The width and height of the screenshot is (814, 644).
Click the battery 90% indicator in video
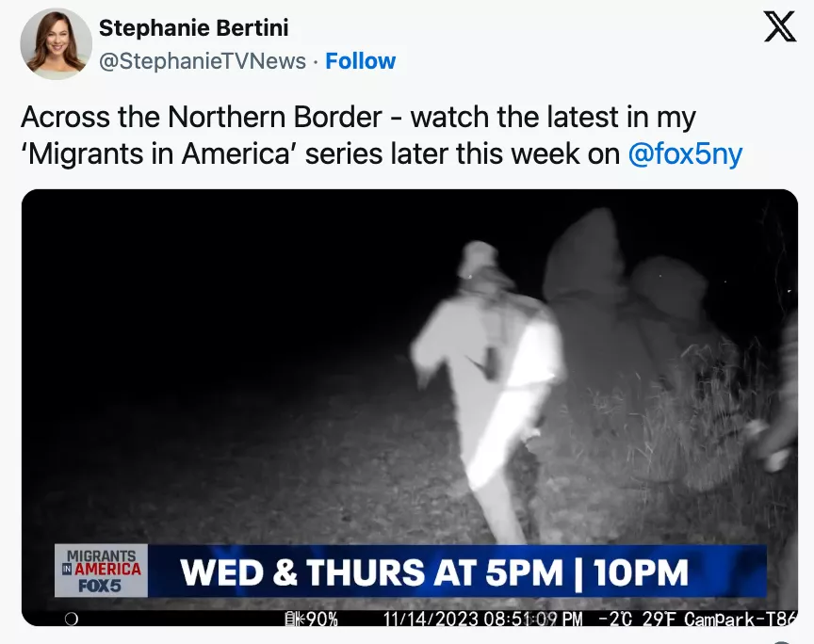coord(312,619)
